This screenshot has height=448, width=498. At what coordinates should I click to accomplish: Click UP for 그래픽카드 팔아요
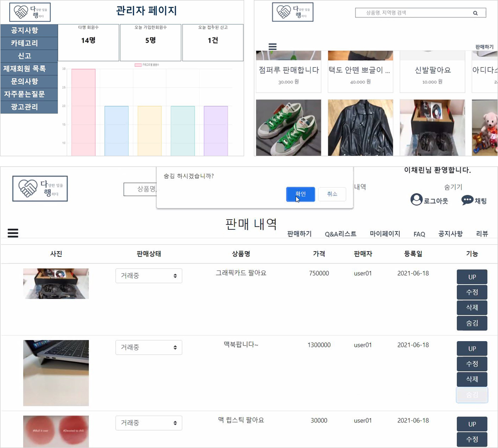pos(472,277)
